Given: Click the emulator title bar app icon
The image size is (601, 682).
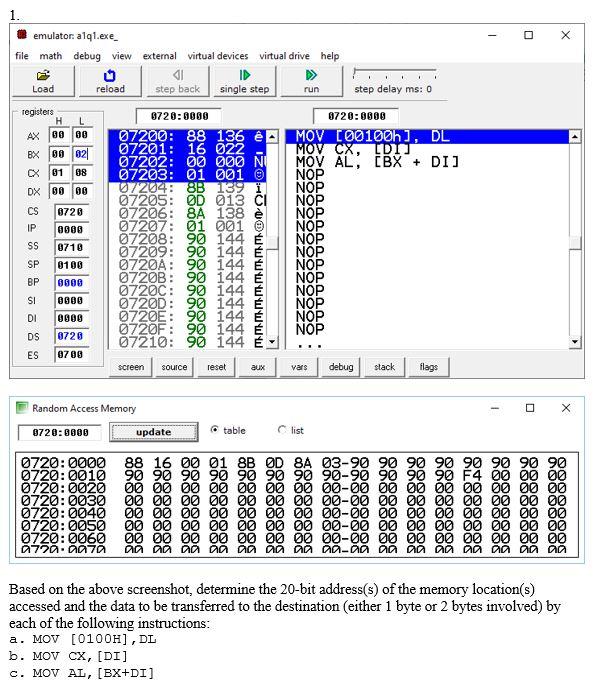Looking at the screenshot, I should point(22,34).
